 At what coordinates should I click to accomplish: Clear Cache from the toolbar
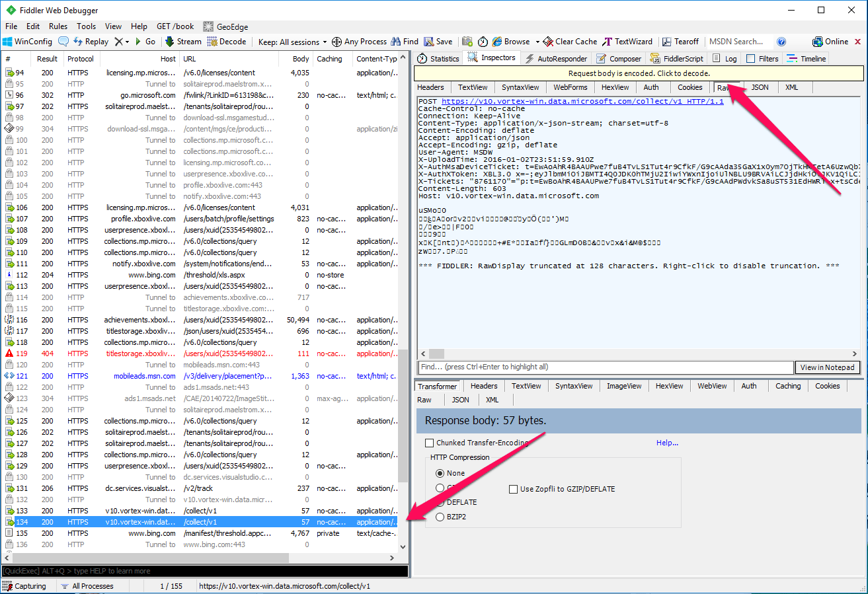pos(570,42)
